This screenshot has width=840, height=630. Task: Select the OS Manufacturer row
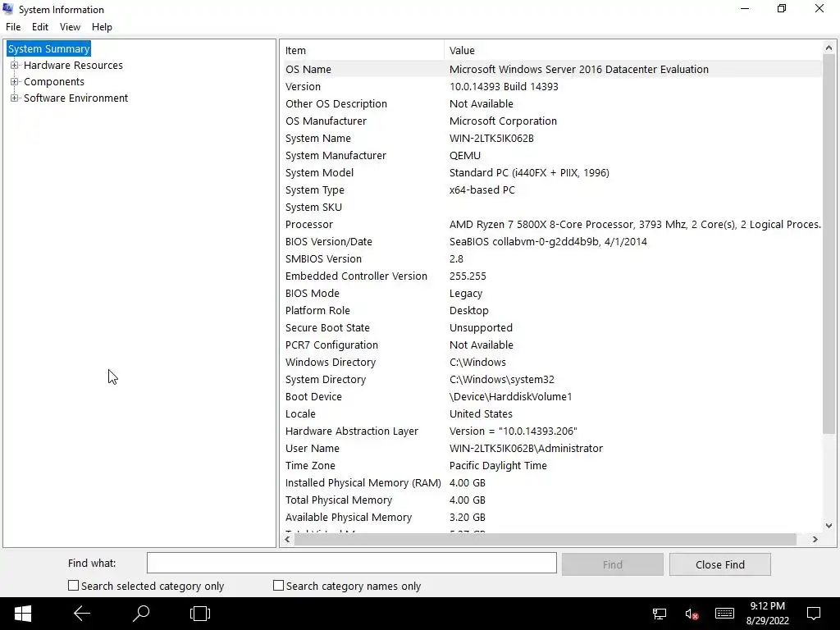pyautogui.click(x=552, y=121)
